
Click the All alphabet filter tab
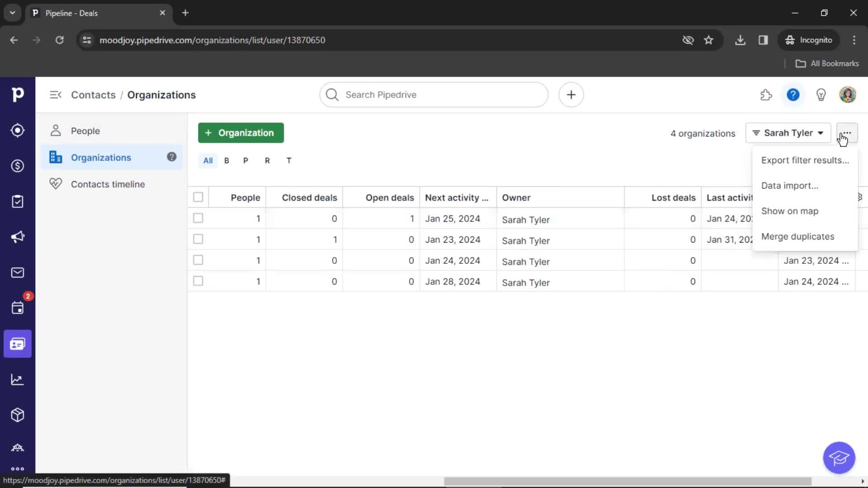tap(208, 160)
